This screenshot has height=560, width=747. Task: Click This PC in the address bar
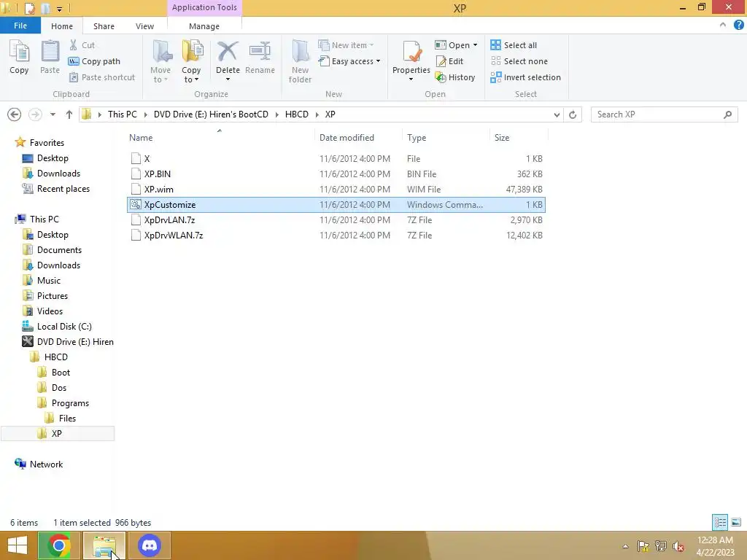(122, 114)
